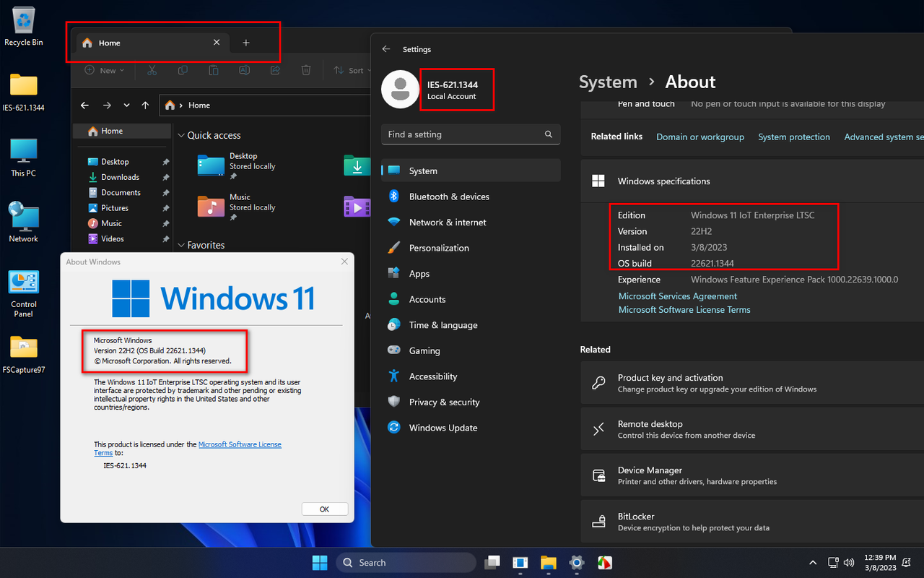
Task: Open the Device Manager row
Action: (752, 475)
